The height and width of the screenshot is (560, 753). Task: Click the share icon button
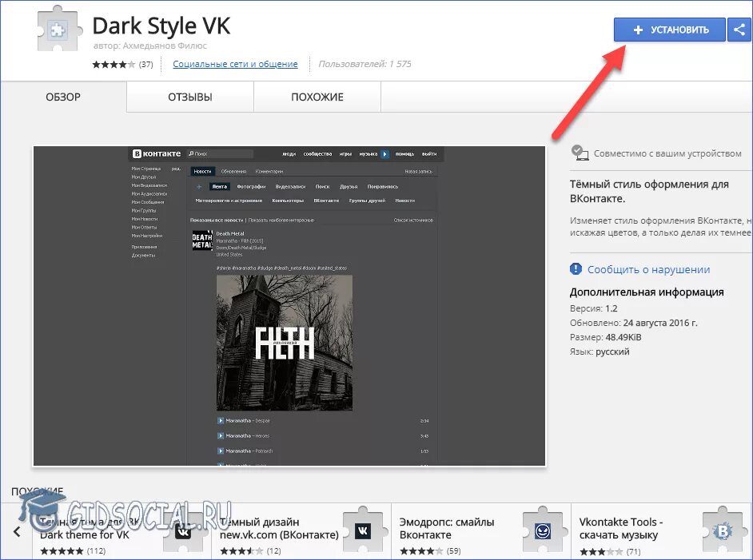tap(739, 30)
